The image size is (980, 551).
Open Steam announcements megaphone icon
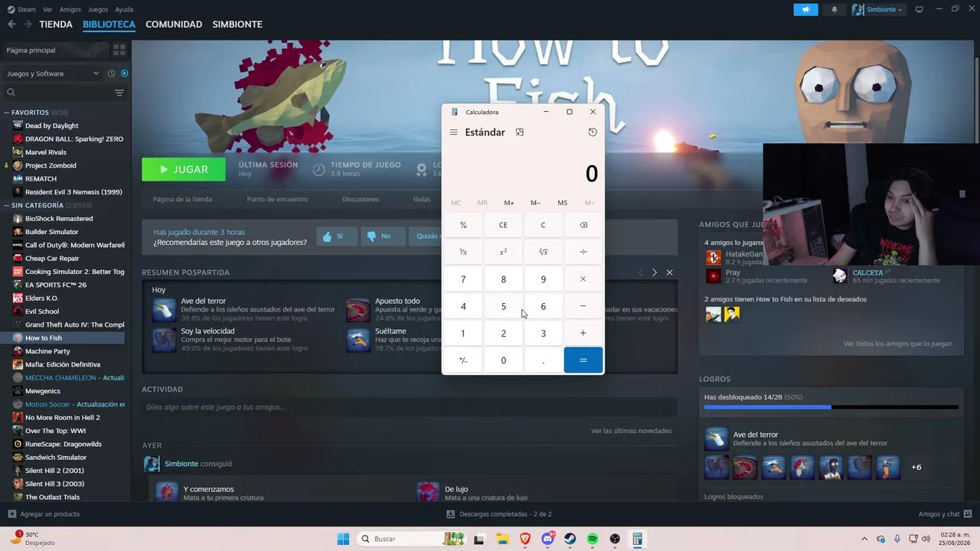tap(805, 9)
